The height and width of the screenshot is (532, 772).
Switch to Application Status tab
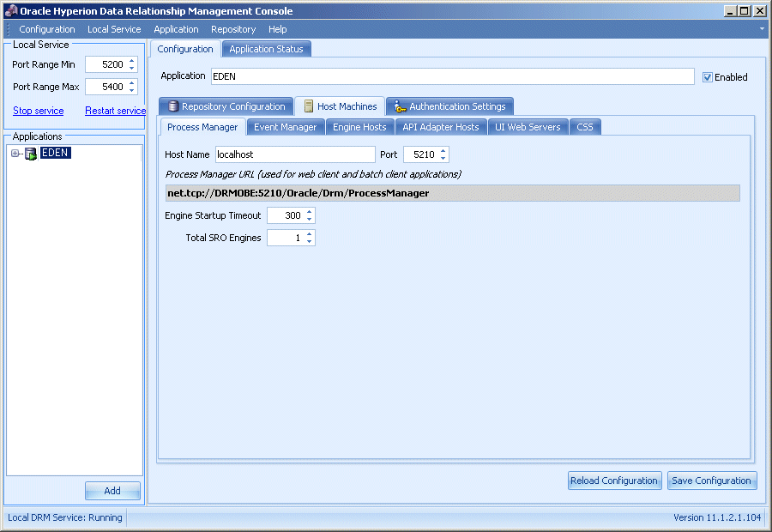267,49
